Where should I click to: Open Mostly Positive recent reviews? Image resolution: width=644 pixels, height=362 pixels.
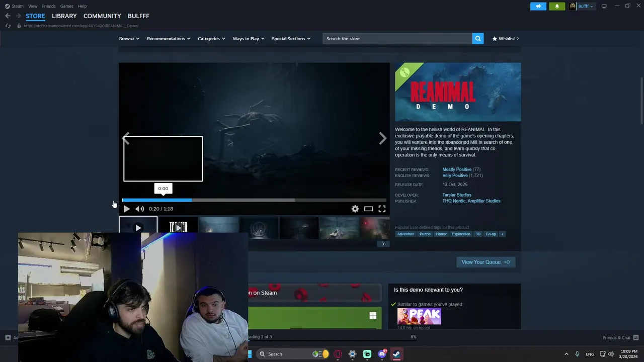coord(457,169)
